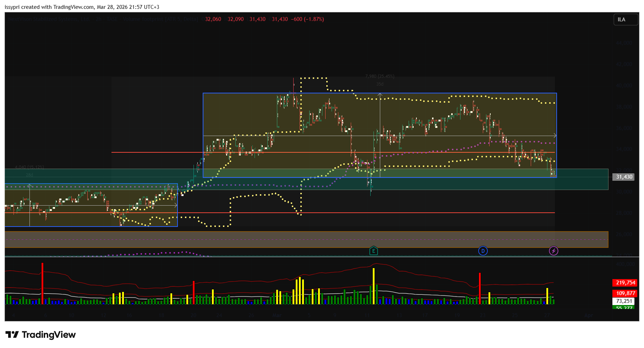Click the Apr label on time axis
Image resolution: width=644 pixels, height=348 pixels.
click(588, 315)
